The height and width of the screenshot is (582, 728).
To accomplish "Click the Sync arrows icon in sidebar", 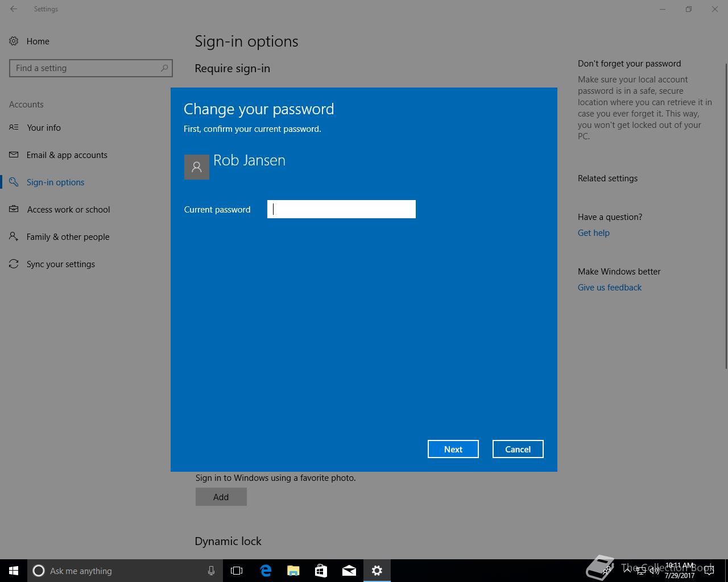I will (14, 264).
